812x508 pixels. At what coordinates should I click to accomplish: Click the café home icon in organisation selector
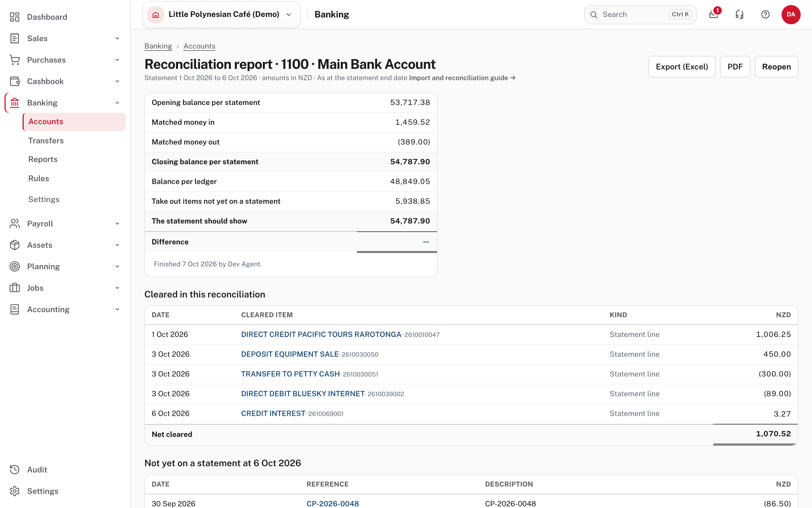tap(156, 14)
